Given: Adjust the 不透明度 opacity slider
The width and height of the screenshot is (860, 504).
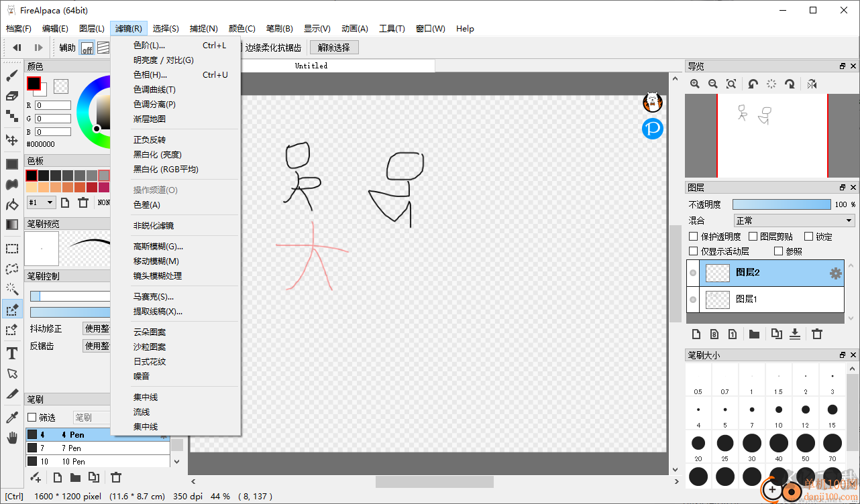Looking at the screenshot, I should 782,204.
